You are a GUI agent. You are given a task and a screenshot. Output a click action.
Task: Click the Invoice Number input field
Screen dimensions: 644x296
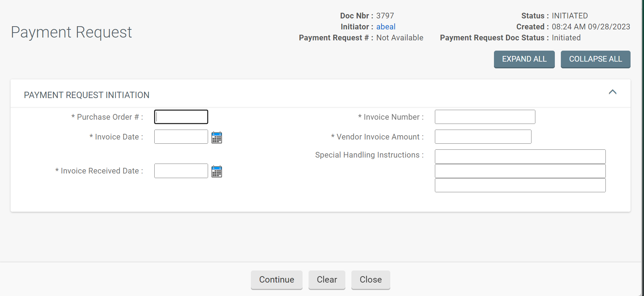click(x=485, y=117)
